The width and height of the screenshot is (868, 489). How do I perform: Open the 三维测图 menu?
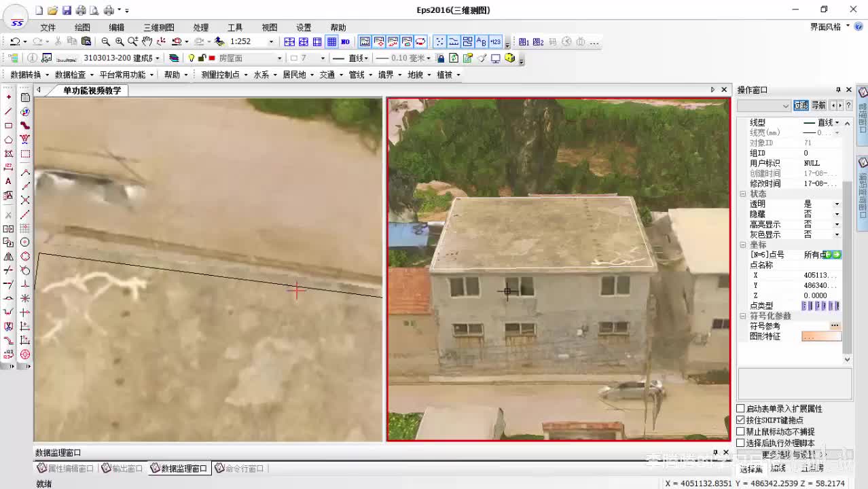coord(158,27)
